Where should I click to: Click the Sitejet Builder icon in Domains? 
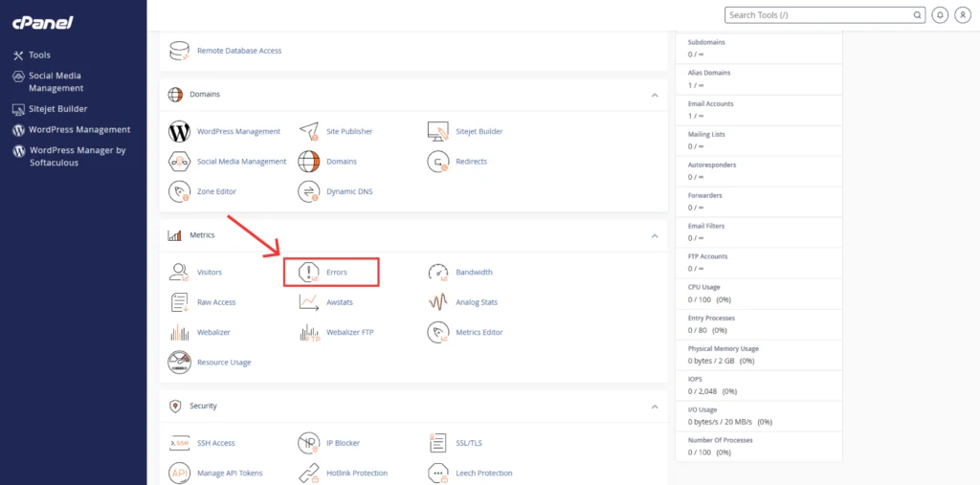pyautogui.click(x=438, y=132)
